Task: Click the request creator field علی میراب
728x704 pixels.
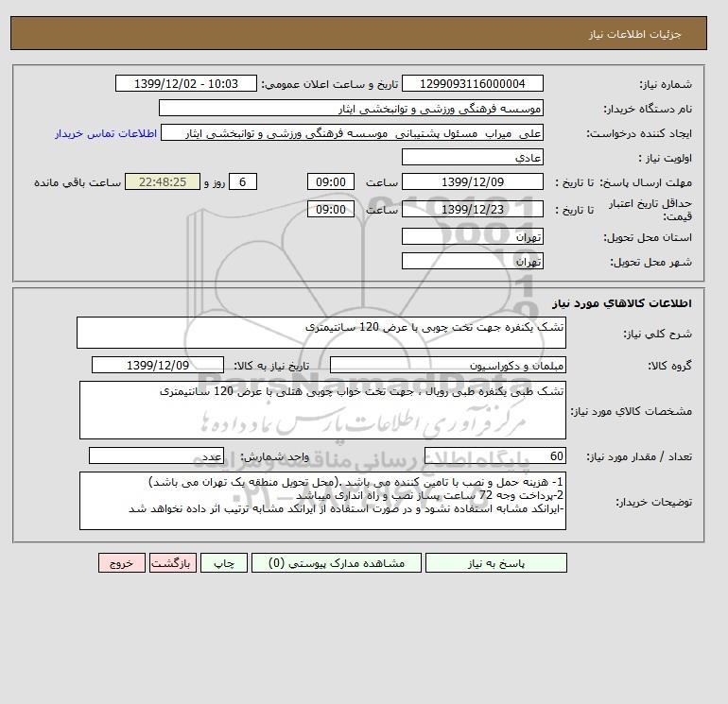Action: tap(352, 132)
